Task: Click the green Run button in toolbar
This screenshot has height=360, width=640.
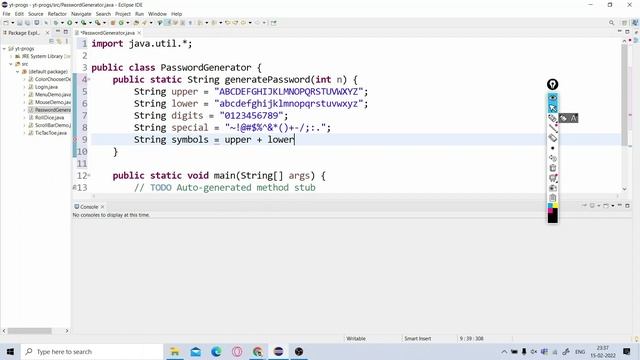Action: (x=69, y=23)
